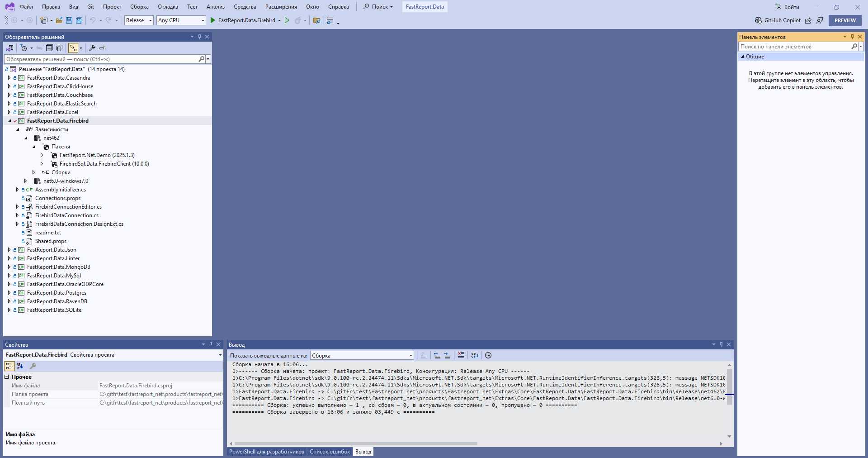Collapse All icon in Solution Explorer toolbar

pyautogui.click(x=49, y=48)
